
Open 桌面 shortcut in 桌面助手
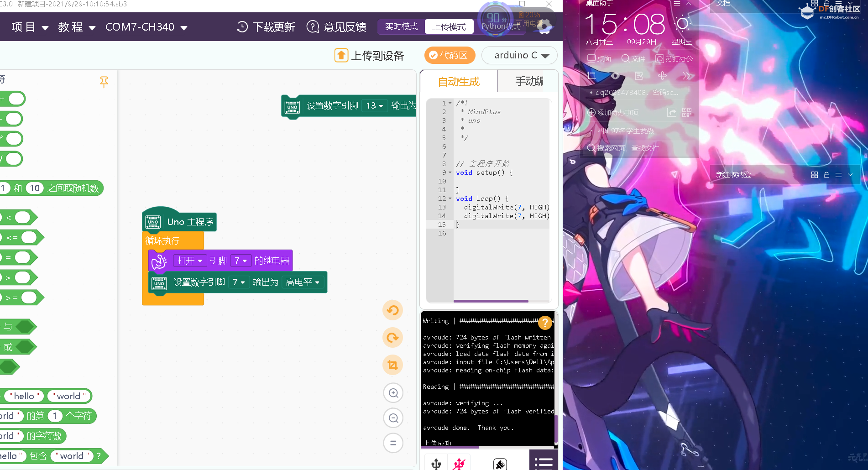click(x=599, y=58)
